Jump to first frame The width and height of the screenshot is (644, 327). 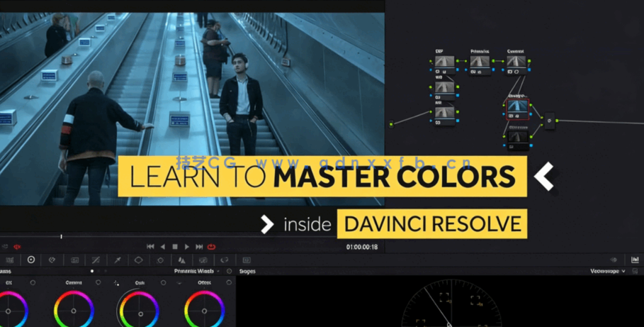tap(150, 247)
